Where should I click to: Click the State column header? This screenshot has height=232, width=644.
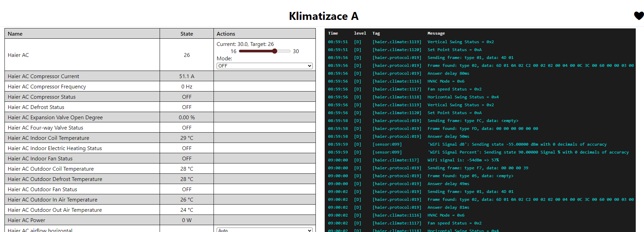pyautogui.click(x=187, y=34)
